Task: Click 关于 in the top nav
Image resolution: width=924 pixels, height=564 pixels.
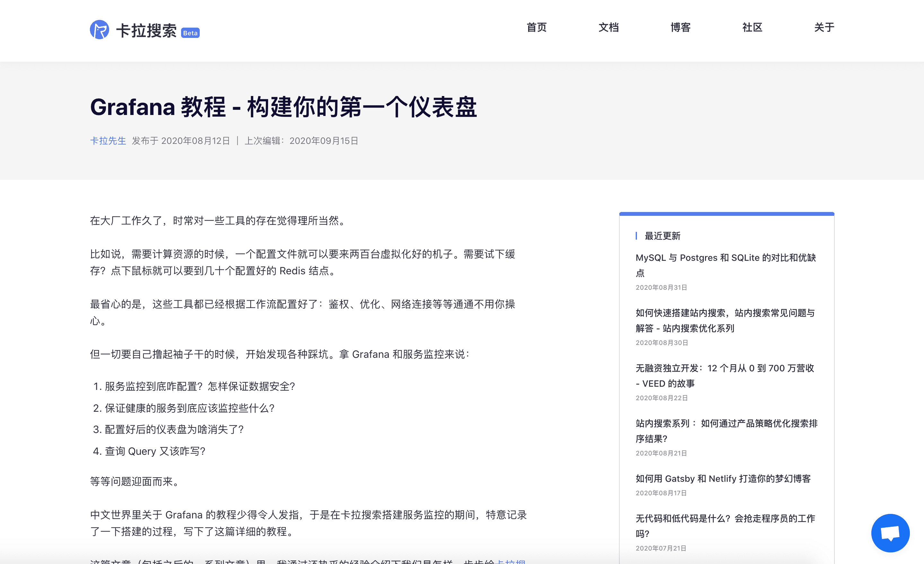Action: click(824, 27)
